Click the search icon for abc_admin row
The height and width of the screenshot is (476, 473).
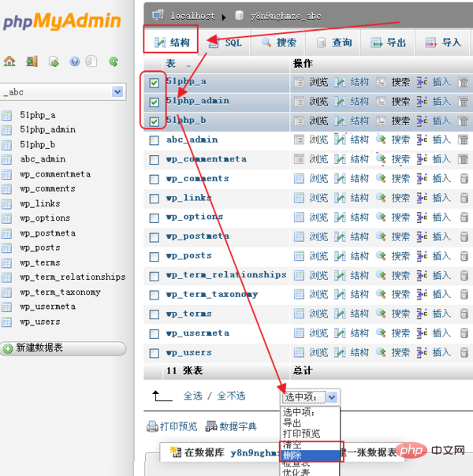click(x=381, y=139)
